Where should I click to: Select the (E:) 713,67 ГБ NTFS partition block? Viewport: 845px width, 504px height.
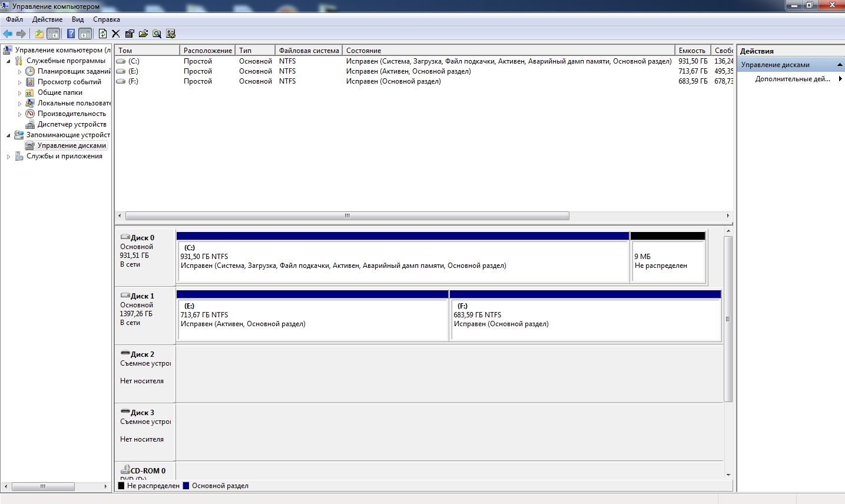(x=313, y=316)
